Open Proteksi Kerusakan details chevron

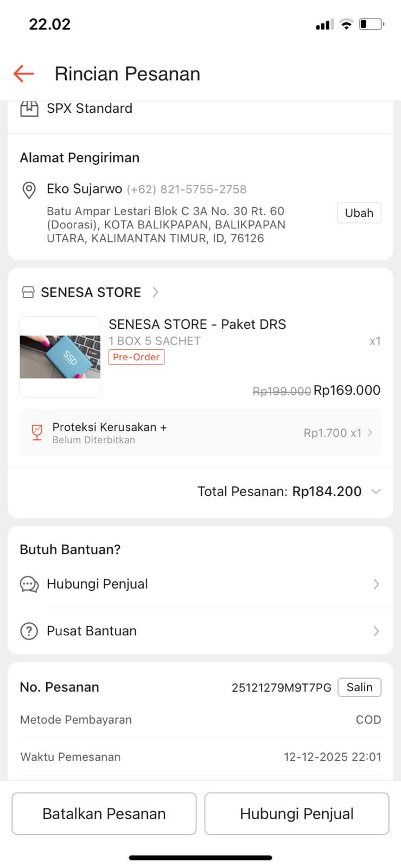pos(371,432)
